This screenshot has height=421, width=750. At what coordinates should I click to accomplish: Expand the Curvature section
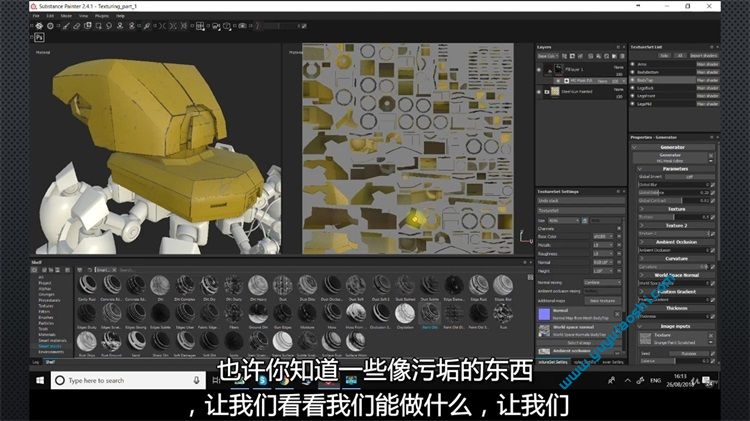(642, 259)
